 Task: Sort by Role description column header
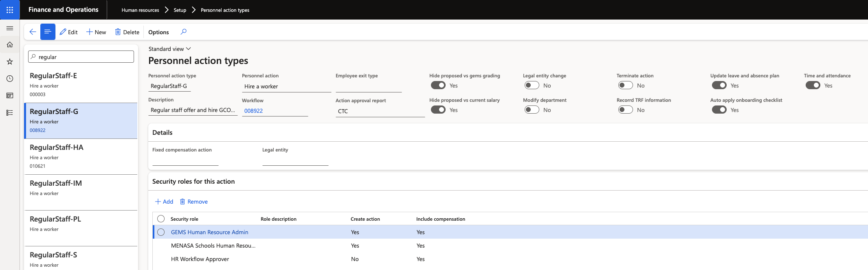click(279, 219)
